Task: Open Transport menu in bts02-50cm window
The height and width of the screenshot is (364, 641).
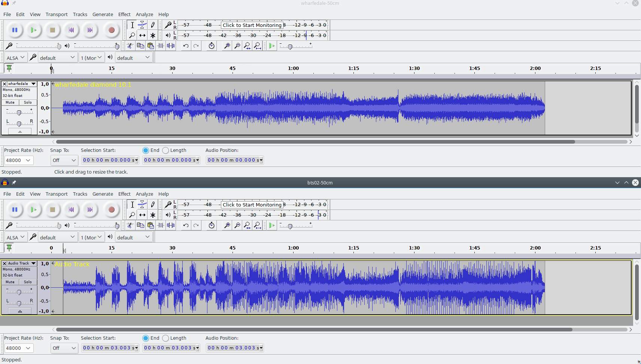Action: click(x=57, y=194)
